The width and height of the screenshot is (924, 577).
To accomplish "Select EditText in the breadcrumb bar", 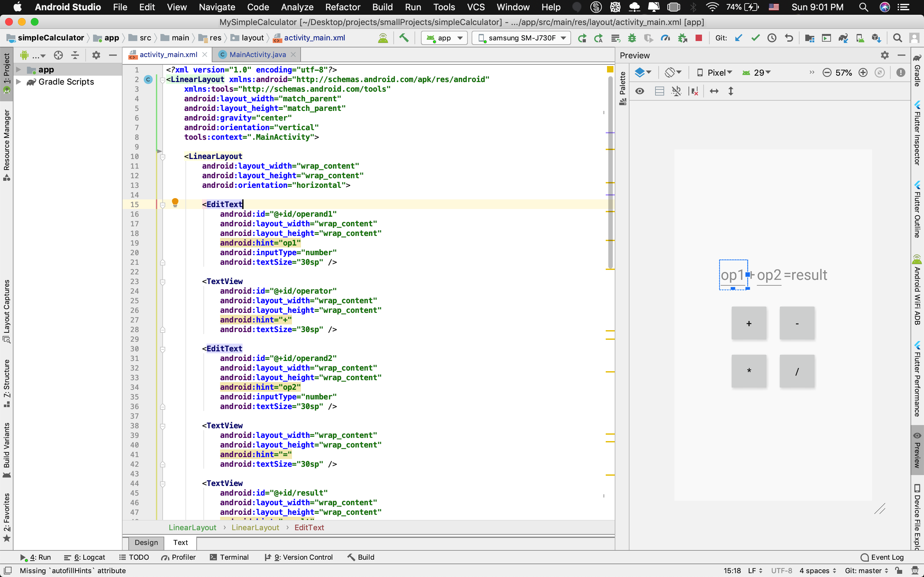I will point(309,527).
